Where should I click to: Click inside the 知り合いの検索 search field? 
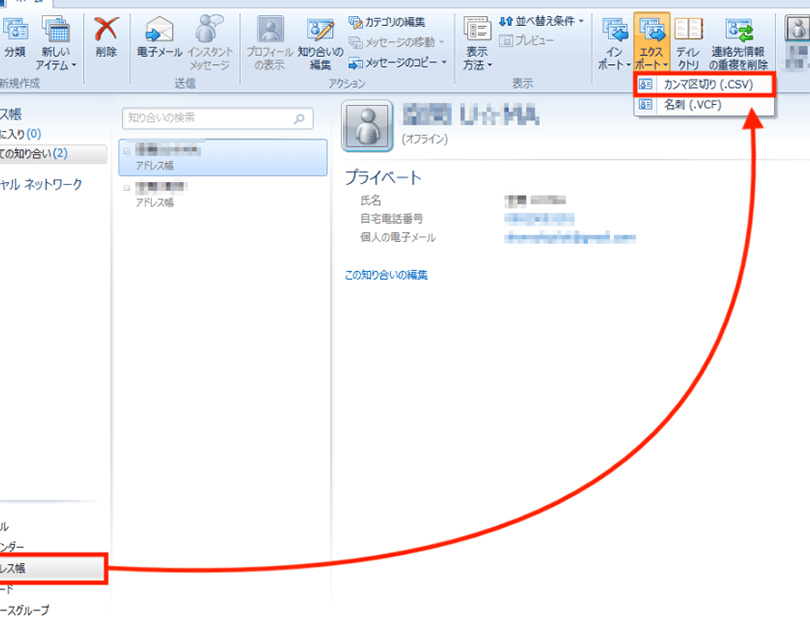click(205, 118)
